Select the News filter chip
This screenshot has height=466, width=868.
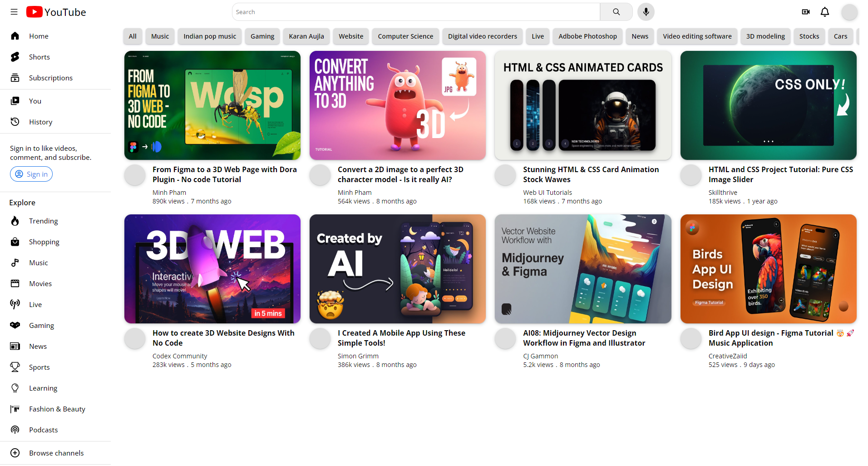tap(640, 36)
